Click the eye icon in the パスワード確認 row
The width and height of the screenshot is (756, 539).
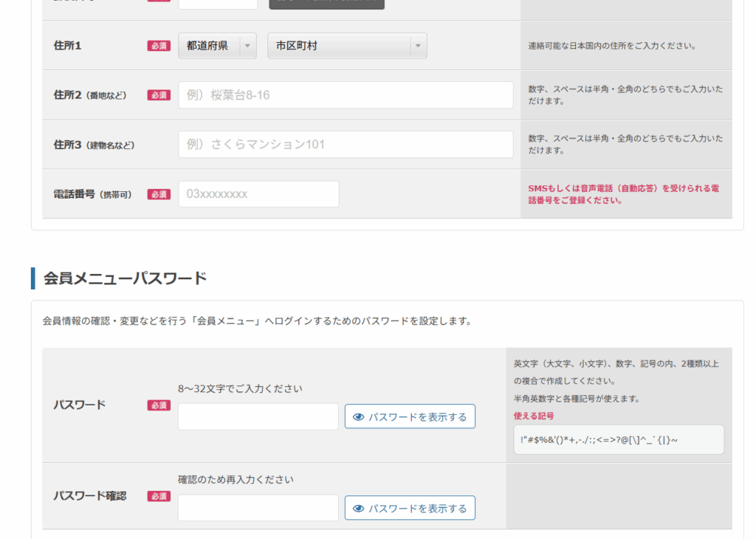359,509
